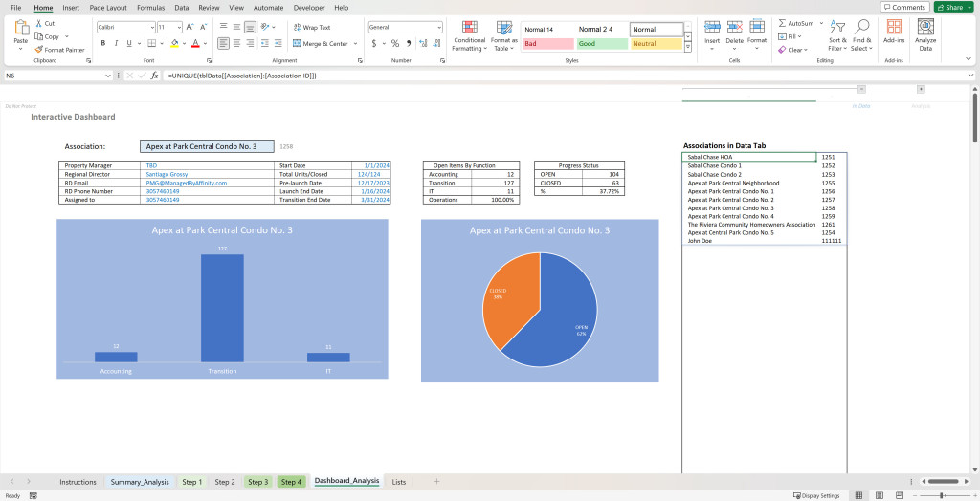Click the Format cells icon
Viewport: 980px width, 501px height.
point(757,26)
